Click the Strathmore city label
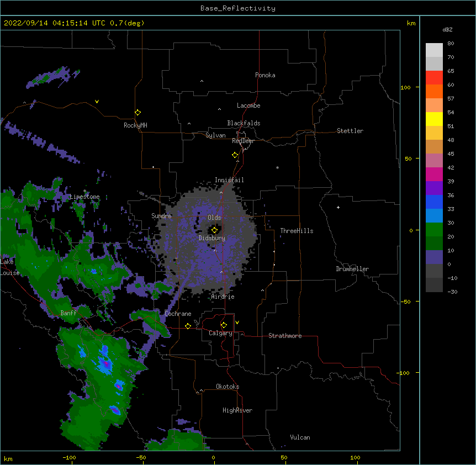Viewport: 476px width, 465px height. coord(285,336)
